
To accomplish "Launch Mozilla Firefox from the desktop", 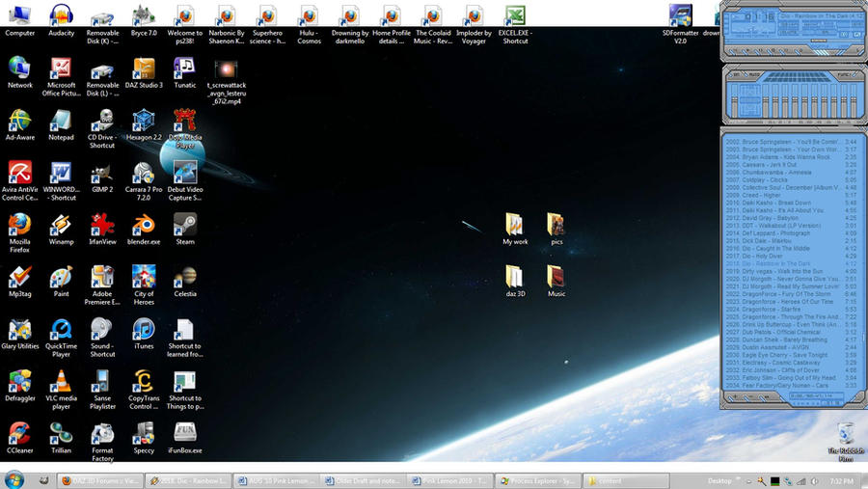I will [x=19, y=226].
